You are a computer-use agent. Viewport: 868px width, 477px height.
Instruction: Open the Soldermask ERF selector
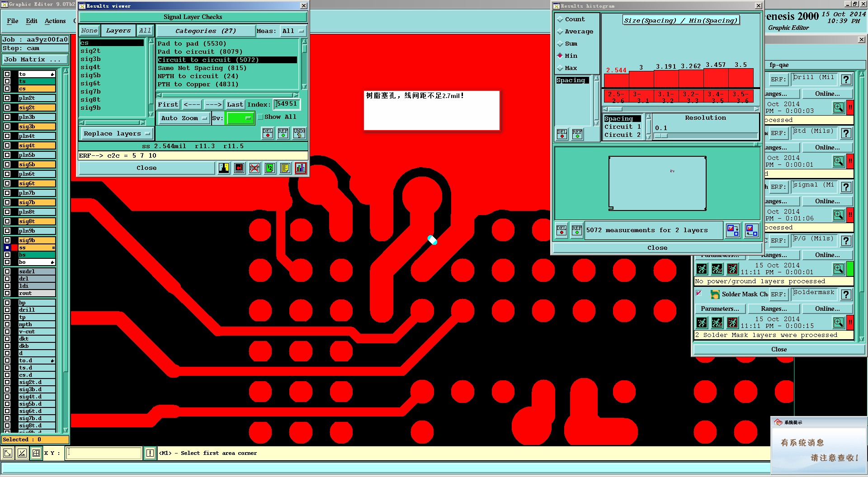[x=815, y=294]
